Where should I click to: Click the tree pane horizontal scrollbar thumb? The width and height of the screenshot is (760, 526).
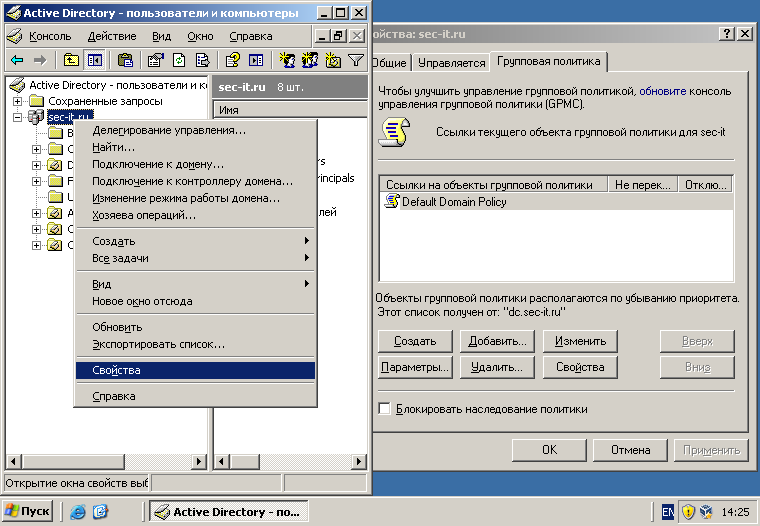click(x=73, y=461)
